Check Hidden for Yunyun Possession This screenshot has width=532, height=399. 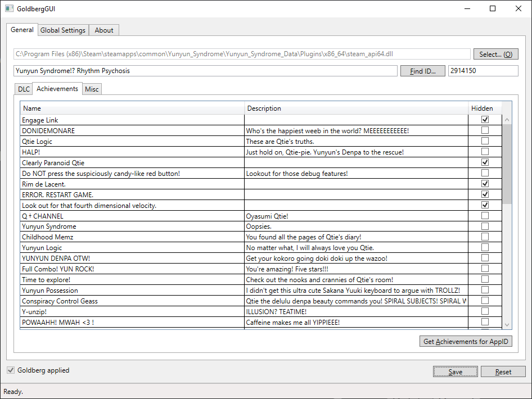[485, 290]
